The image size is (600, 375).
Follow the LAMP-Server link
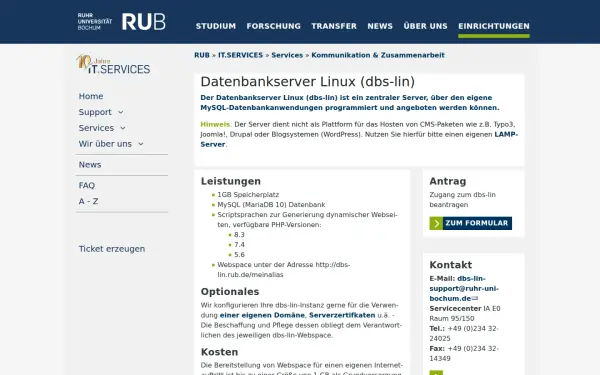tap(506, 134)
